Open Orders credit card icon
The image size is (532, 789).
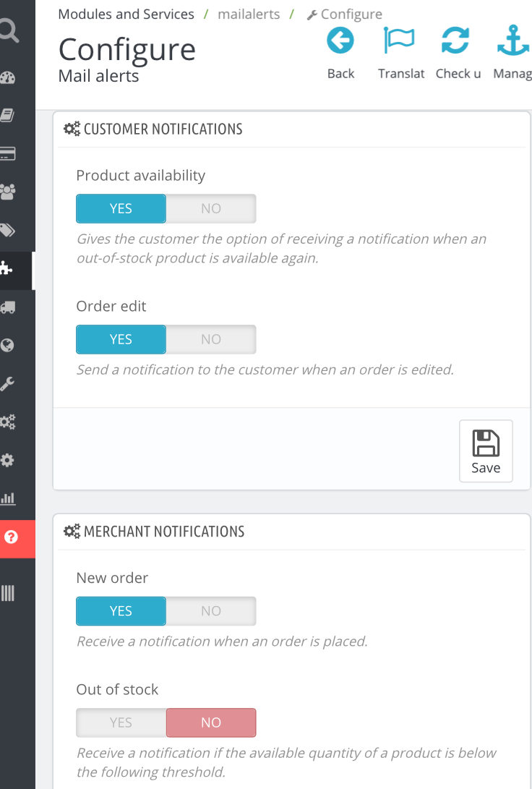tap(8, 153)
